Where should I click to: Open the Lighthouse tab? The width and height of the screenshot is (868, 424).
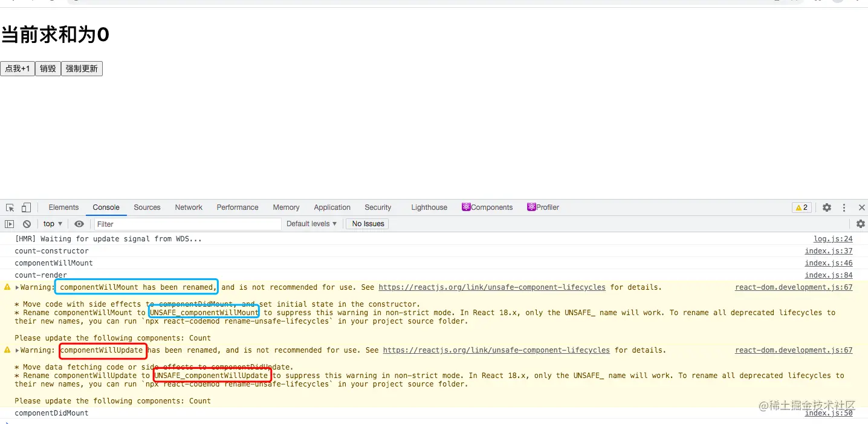[429, 207]
